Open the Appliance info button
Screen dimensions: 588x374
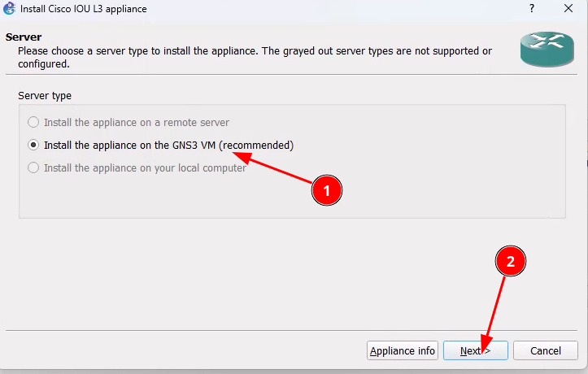tap(403, 351)
